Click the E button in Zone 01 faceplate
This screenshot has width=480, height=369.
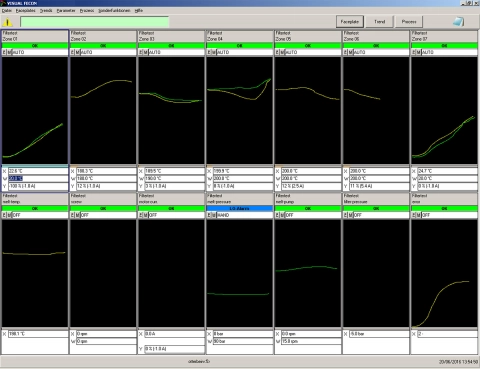(4, 52)
